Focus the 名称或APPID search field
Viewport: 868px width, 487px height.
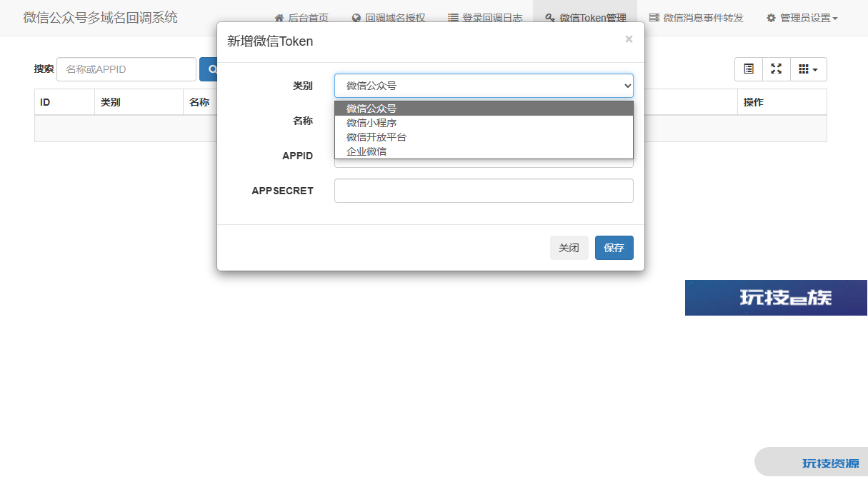(x=126, y=69)
